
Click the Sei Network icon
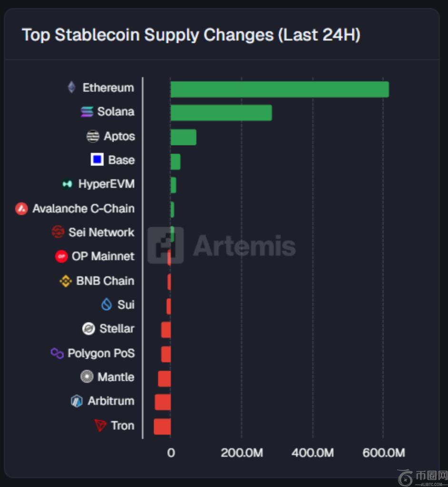pos(58,232)
